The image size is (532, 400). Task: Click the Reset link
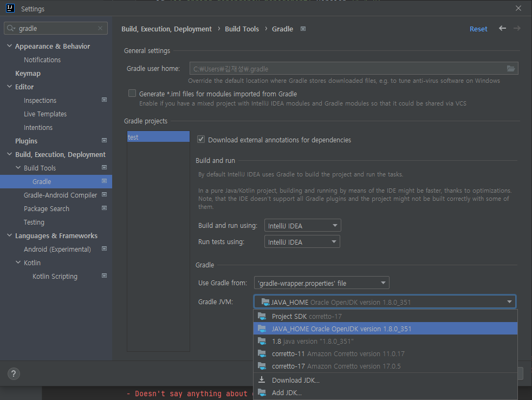[x=478, y=29]
